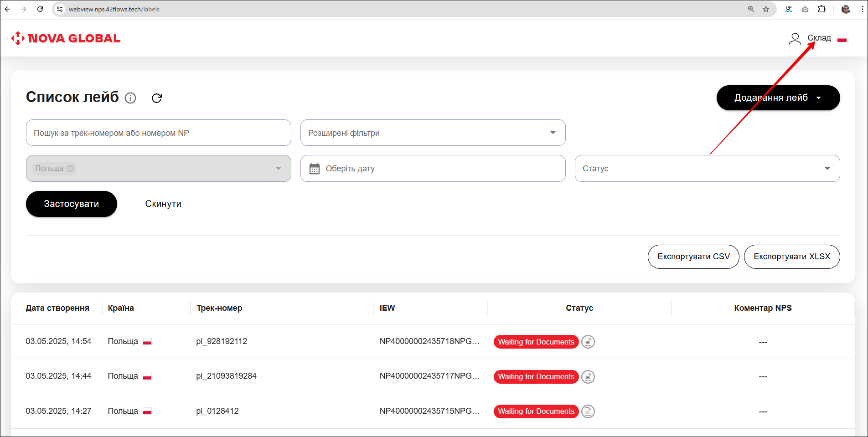Viewport: 868px width, 437px height.
Task: Export the list with Експортувати CSV
Action: click(x=693, y=257)
